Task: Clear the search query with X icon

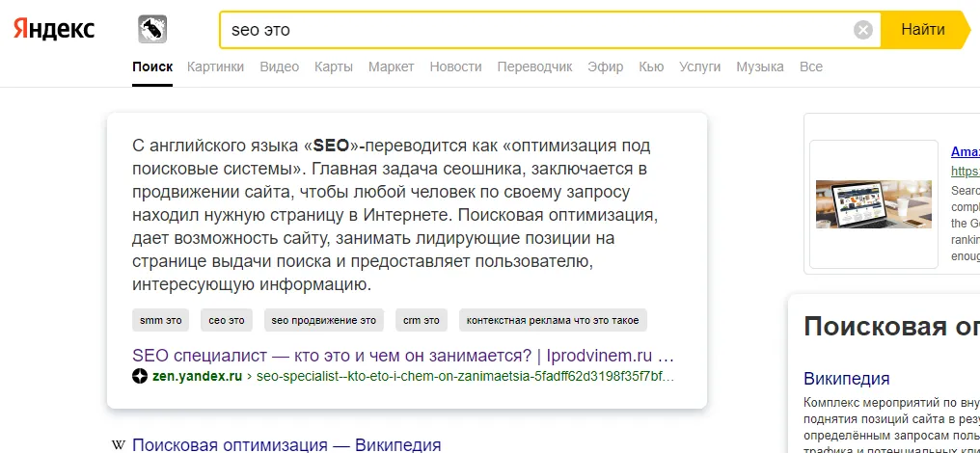Action: pyautogui.click(x=863, y=30)
